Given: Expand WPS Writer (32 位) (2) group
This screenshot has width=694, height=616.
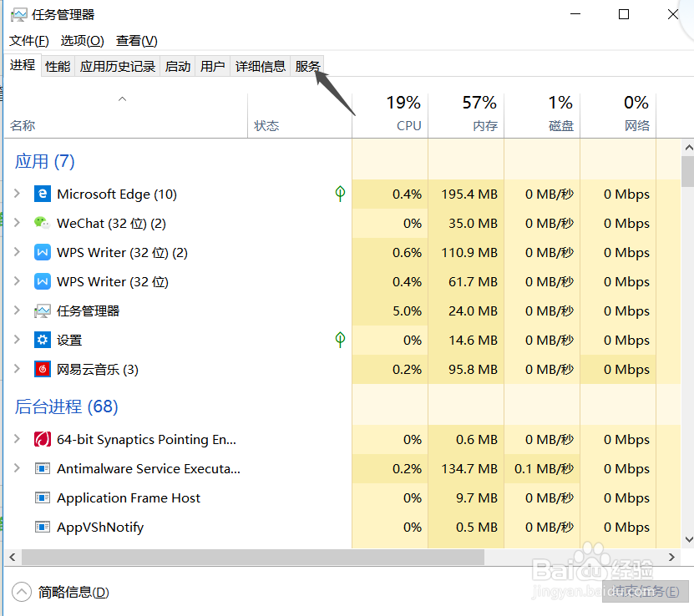Looking at the screenshot, I should point(17,251).
